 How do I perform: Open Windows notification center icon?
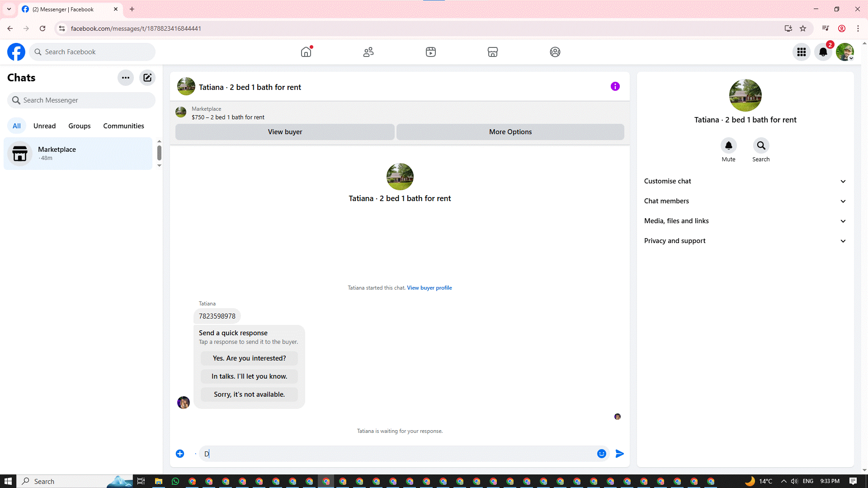(853, 481)
